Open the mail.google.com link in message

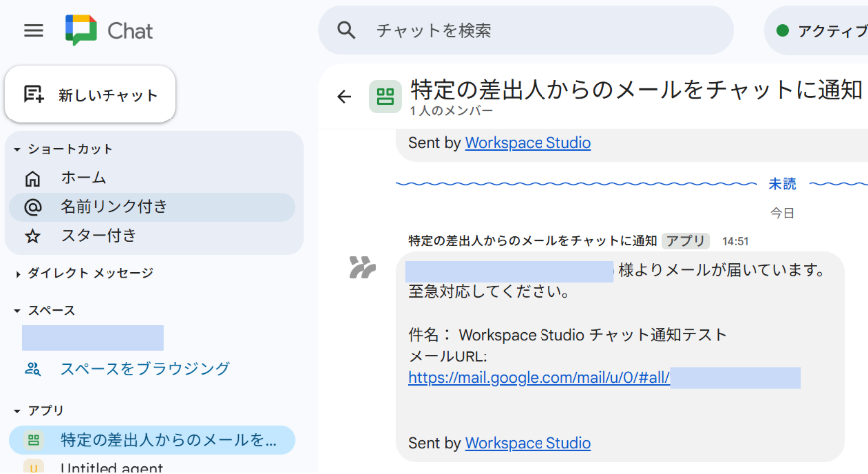(539, 378)
